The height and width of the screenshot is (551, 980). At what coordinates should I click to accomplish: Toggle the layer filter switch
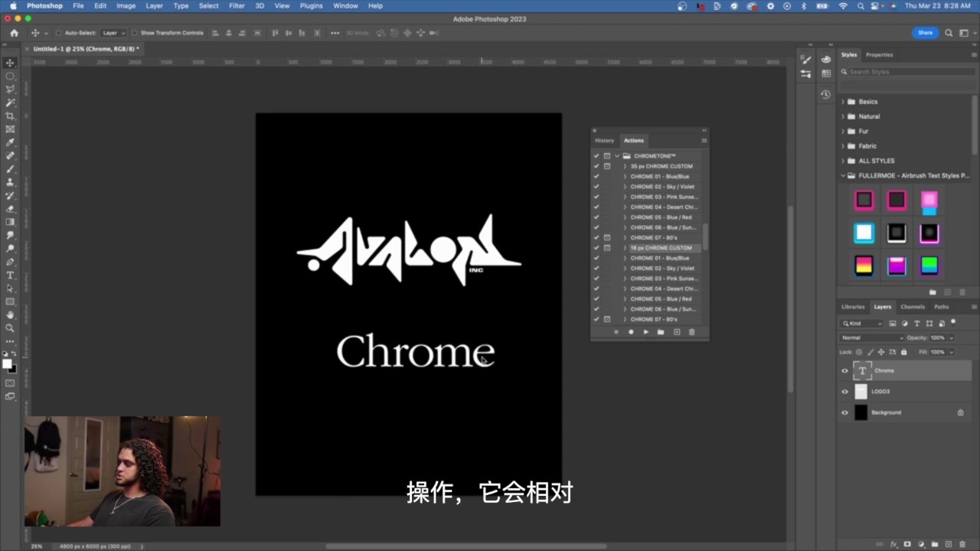point(952,323)
